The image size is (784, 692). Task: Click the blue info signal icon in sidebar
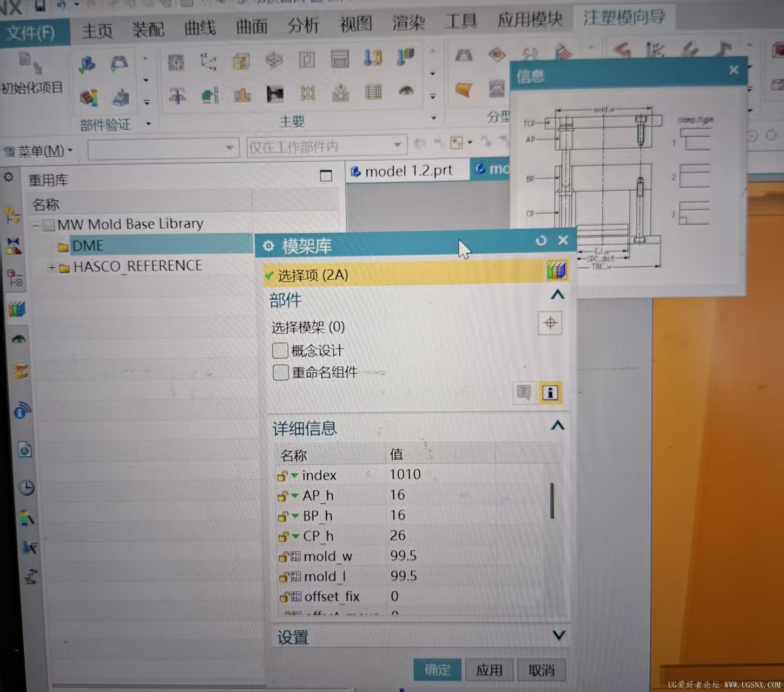[22, 410]
